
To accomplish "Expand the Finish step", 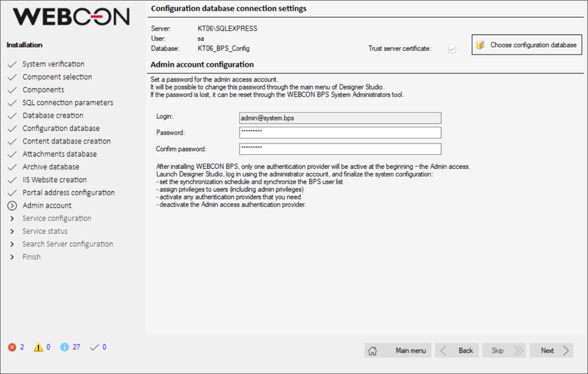I will tap(12, 257).
